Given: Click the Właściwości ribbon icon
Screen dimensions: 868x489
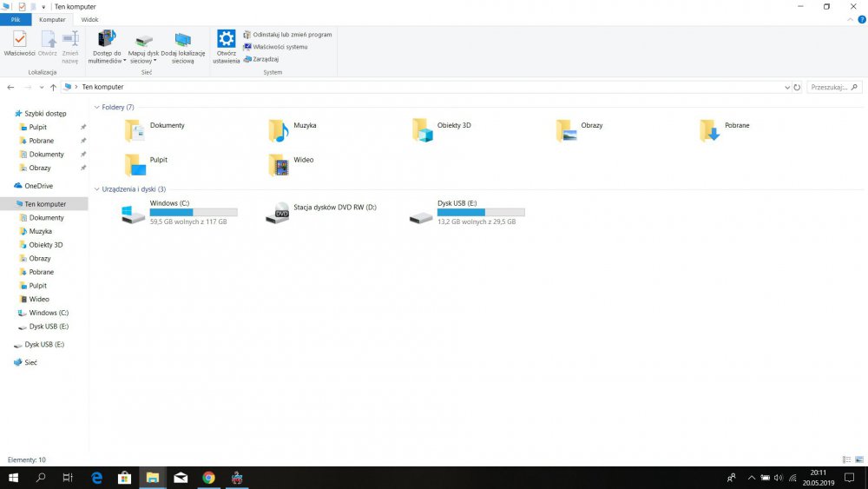Looking at the screenshot, I should (19, 42).
